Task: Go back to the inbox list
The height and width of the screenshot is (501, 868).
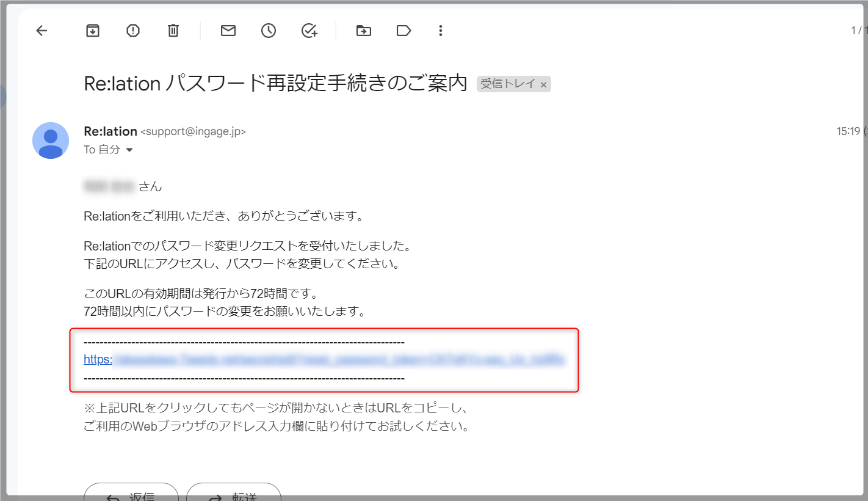Action: pyautogui.click(x=42, y=31)
